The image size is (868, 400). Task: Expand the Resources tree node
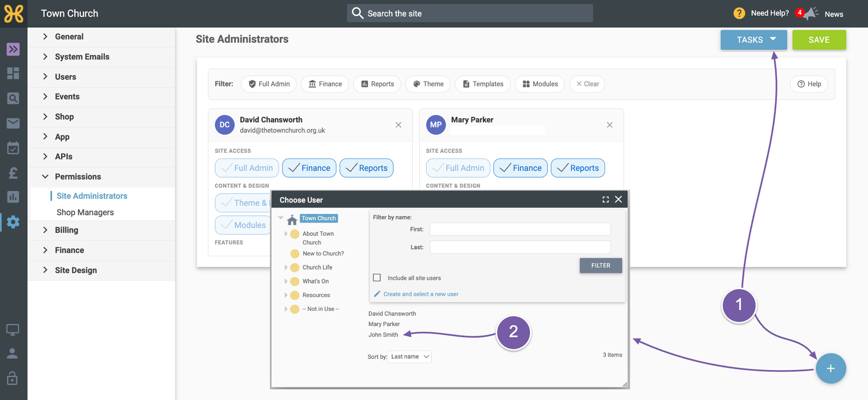286,295
